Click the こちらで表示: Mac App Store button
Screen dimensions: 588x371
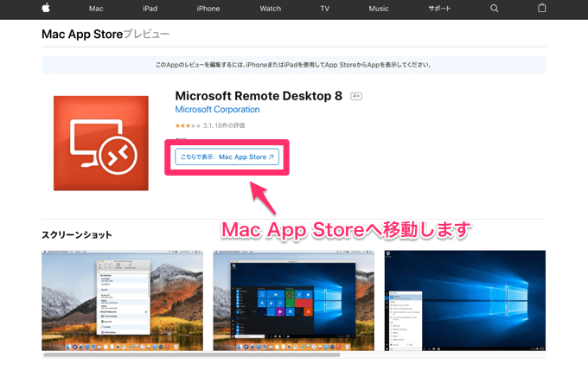coord(227,157)
